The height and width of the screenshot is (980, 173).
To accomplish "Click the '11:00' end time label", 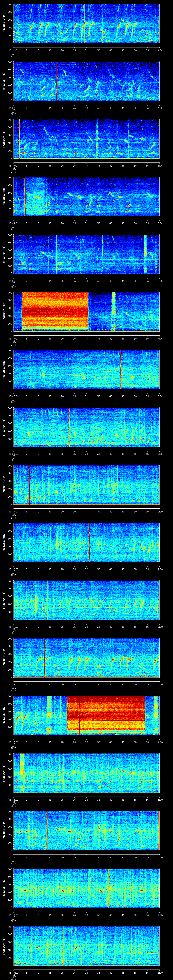I will click(159, 569).
